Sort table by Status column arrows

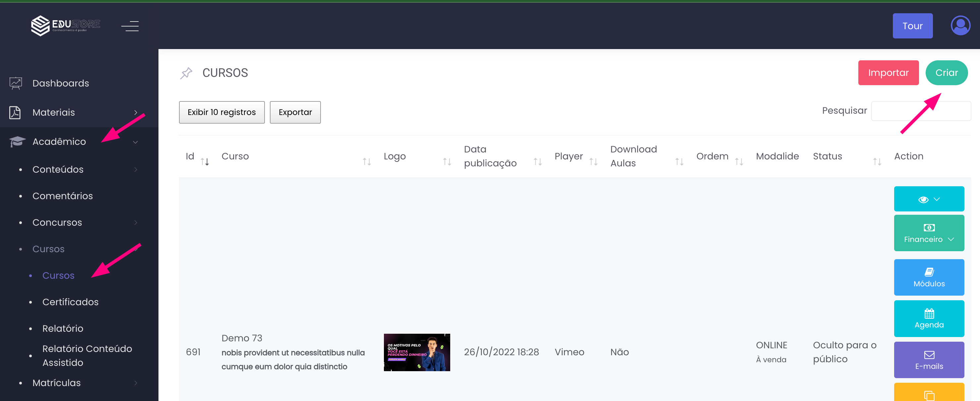(x=877, y=162)
